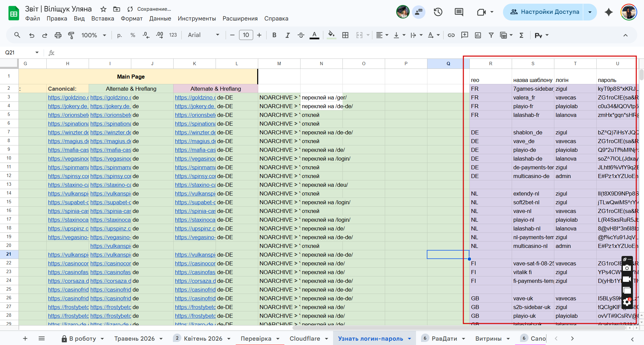Screen dimensions: 644x345
Task: Toggle bold formatting
Action: [x=274, y=35]
